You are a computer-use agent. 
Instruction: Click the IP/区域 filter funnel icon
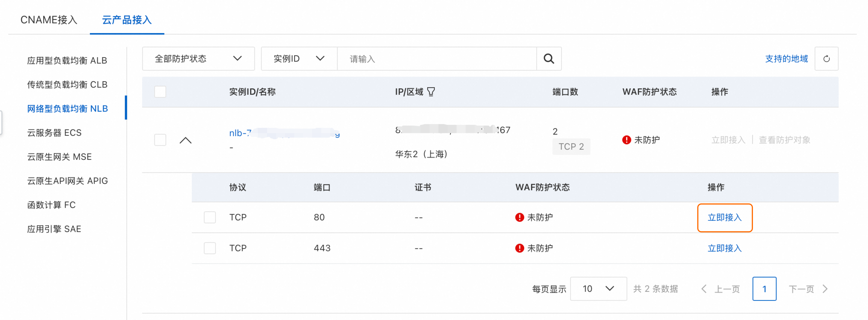pyautogui.click(x=431, y=92)
